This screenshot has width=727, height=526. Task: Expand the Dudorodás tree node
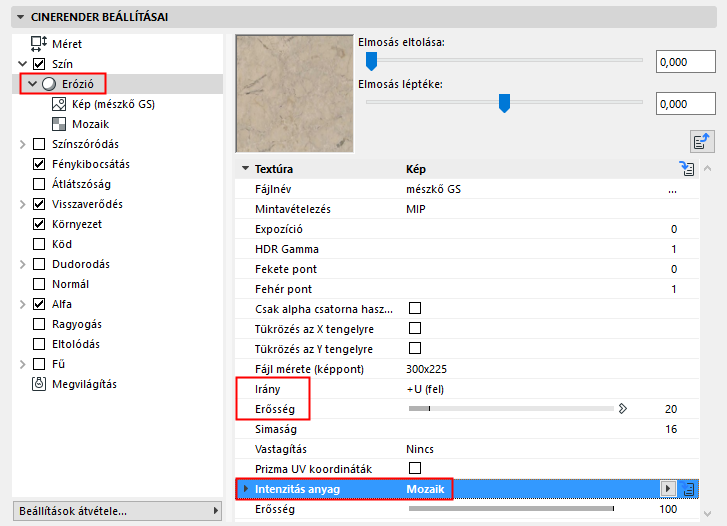pos(22,264)
